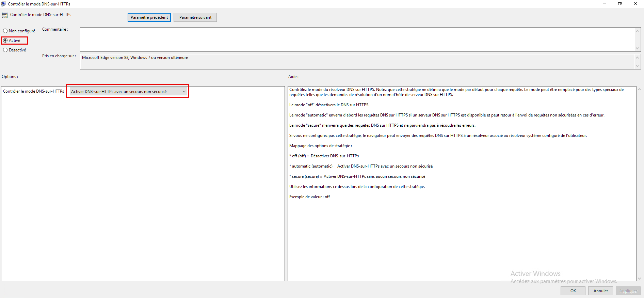Open the DNS-sur-HTTPs mode dropdown

(128, 92)
